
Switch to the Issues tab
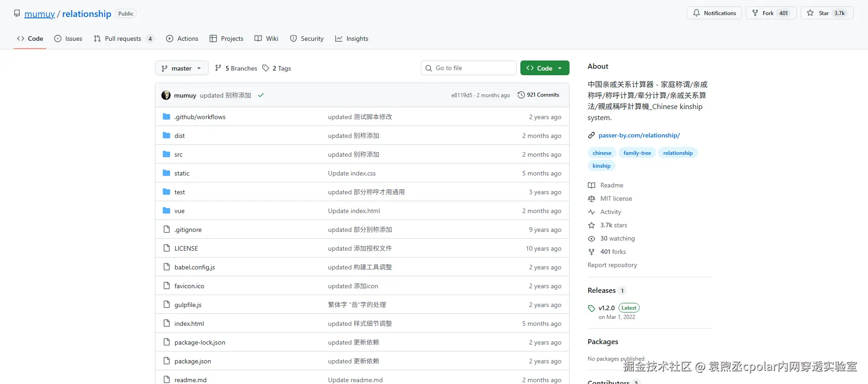point(68,38)
